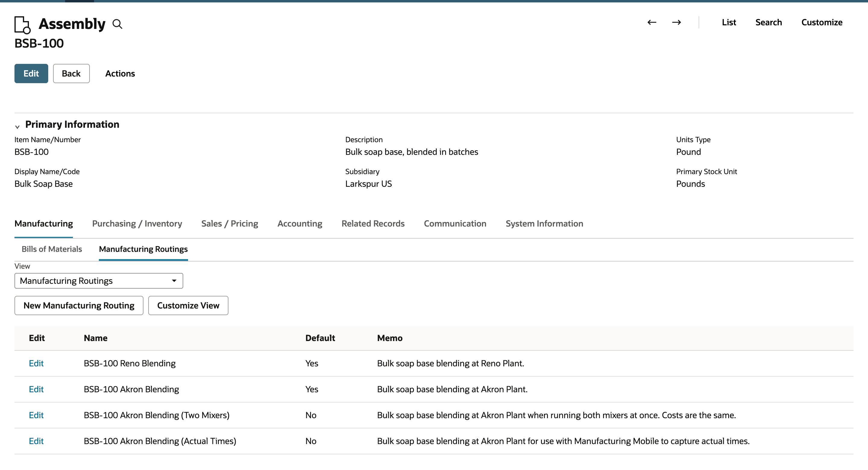The width and height of the screenshot is (868, 470).
Task: Go to next record arrow
Action: [676, 22]
